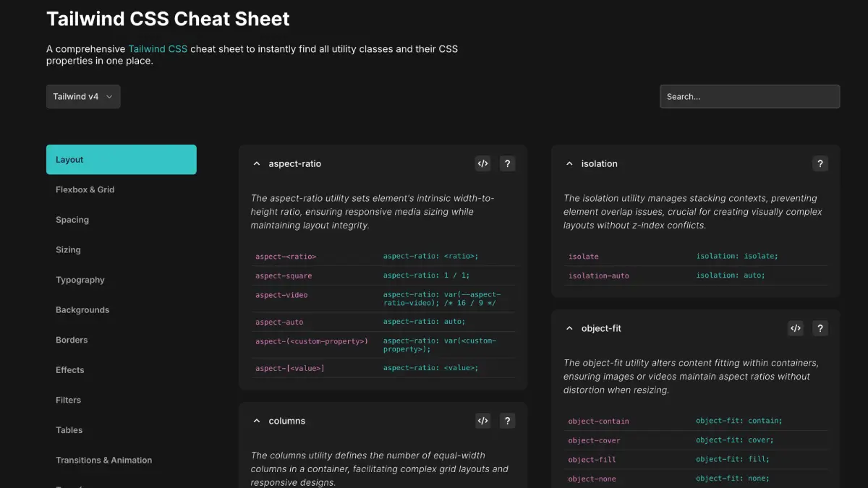Screen dimensions: 868x488
Task: Click inside the Search field
Action: point(749,96)
